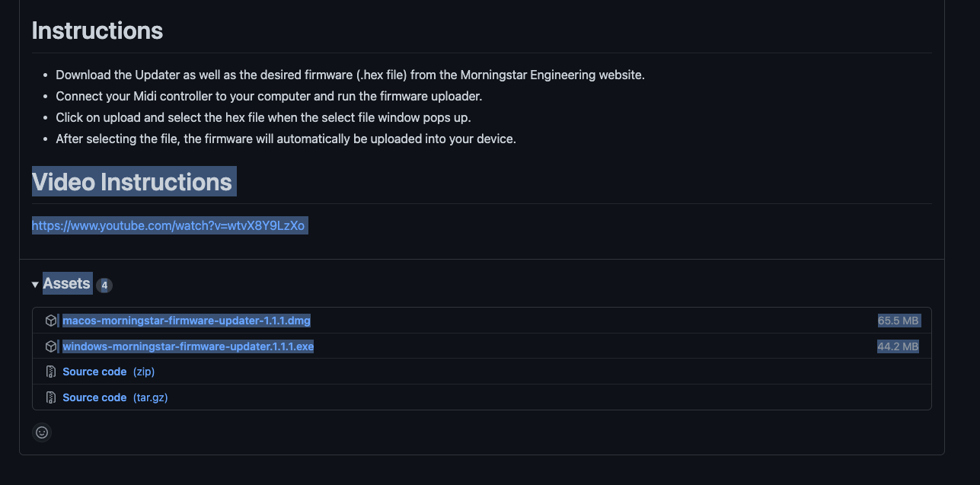Click the Assets disclosure triangle
This screenshot has width=980, height=485.
point(35,283)
